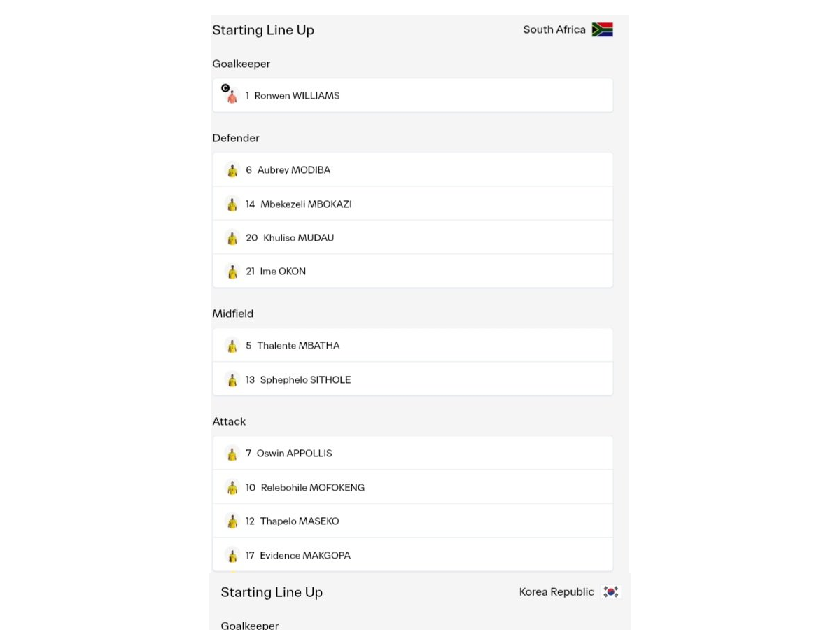The width and height of the screenshot is (840, 630).
Task: Click the jersey icon beside Mbekezeli MBOKAZI
Action: pyautogui.click(x=232, y=204)
